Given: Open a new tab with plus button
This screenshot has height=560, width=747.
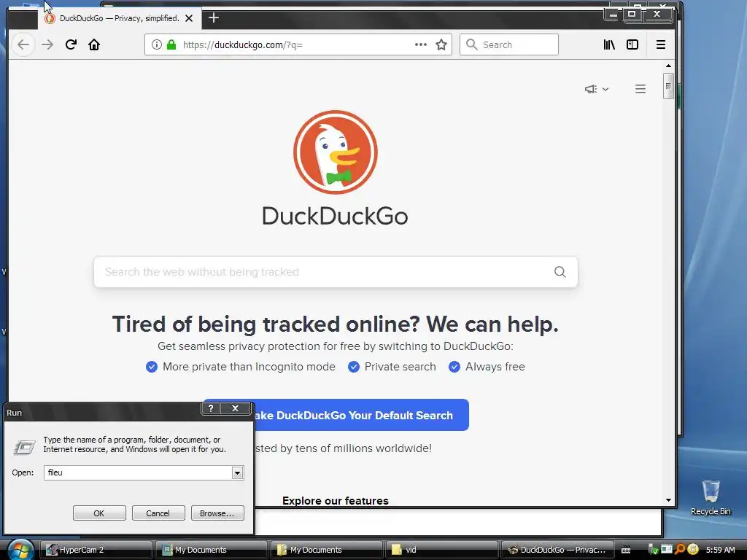Looking at the screenshot, I should pyautogui.click(x=214, y=18).
